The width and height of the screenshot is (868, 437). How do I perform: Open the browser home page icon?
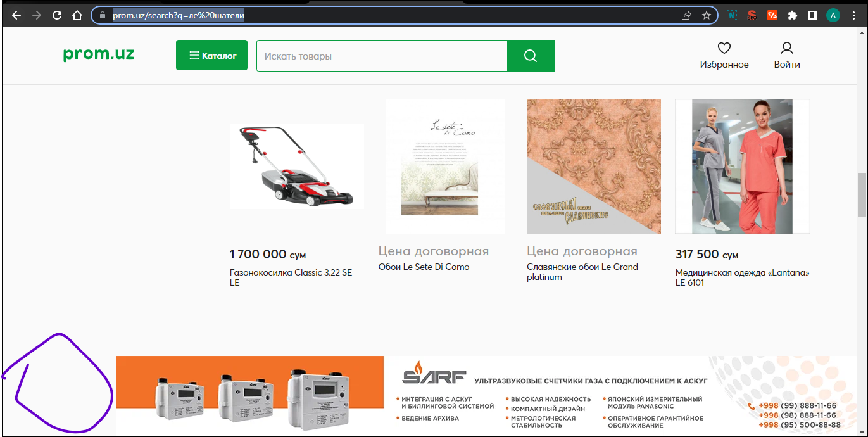tap(77, 15)
